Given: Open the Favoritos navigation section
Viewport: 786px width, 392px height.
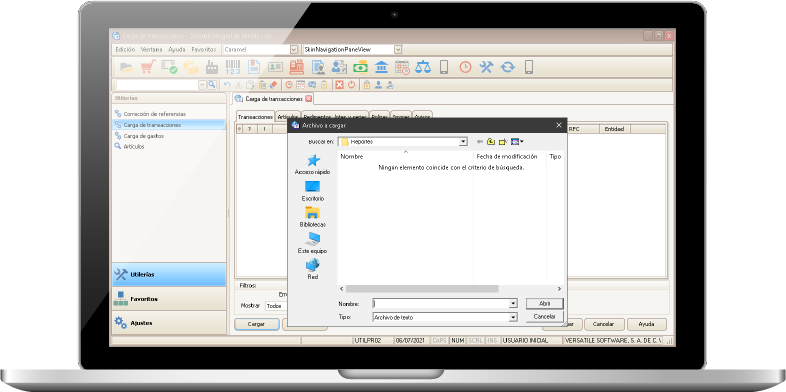Looking at the screenshot, I should click(169, 299).
